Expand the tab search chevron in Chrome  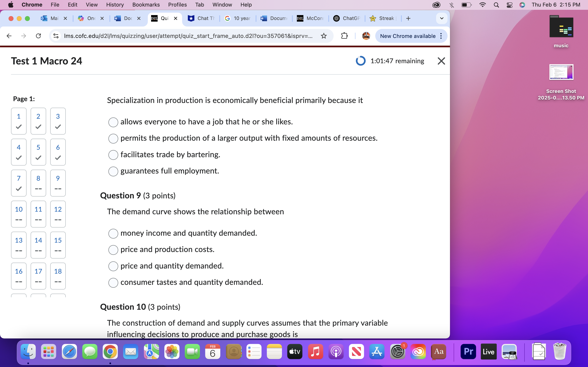[x=441, y=18]
